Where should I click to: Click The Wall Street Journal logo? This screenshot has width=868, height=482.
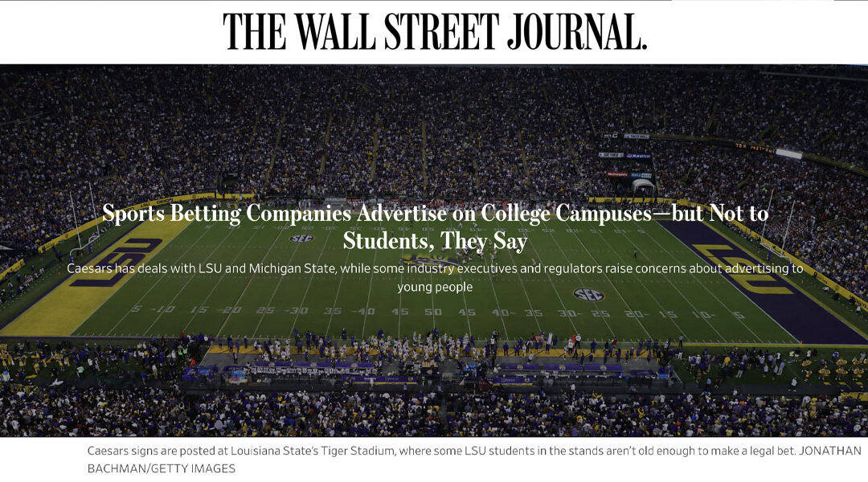[435, 32]
